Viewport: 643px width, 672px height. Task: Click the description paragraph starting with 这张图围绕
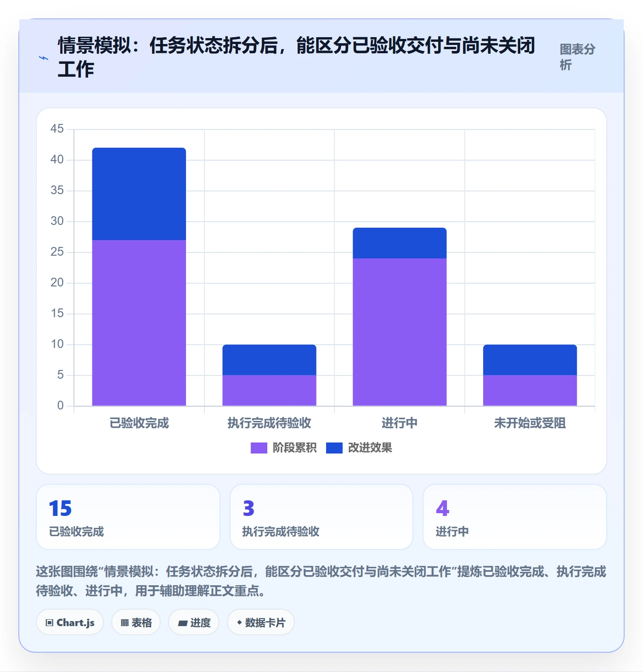[321, 581]
